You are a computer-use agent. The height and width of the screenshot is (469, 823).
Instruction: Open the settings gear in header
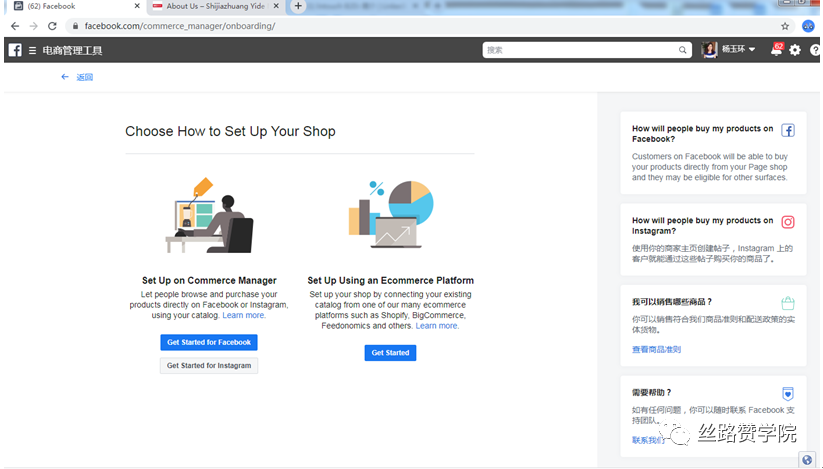click(795, 50)
